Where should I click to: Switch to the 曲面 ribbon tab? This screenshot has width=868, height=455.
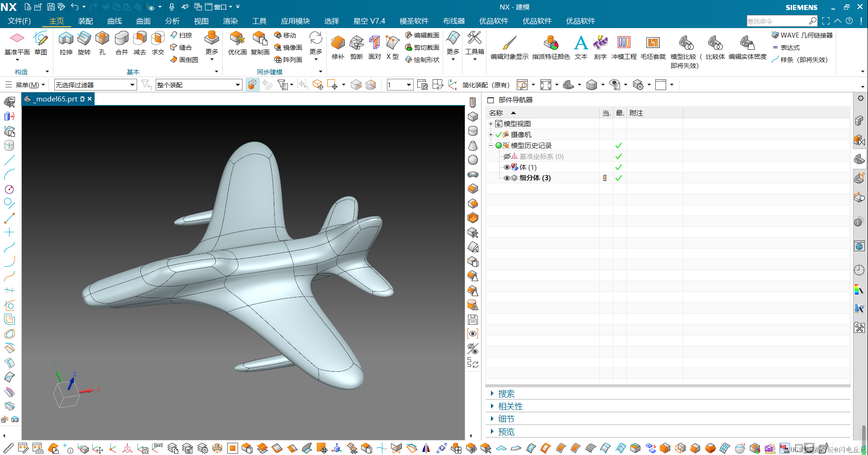(143, 21)
